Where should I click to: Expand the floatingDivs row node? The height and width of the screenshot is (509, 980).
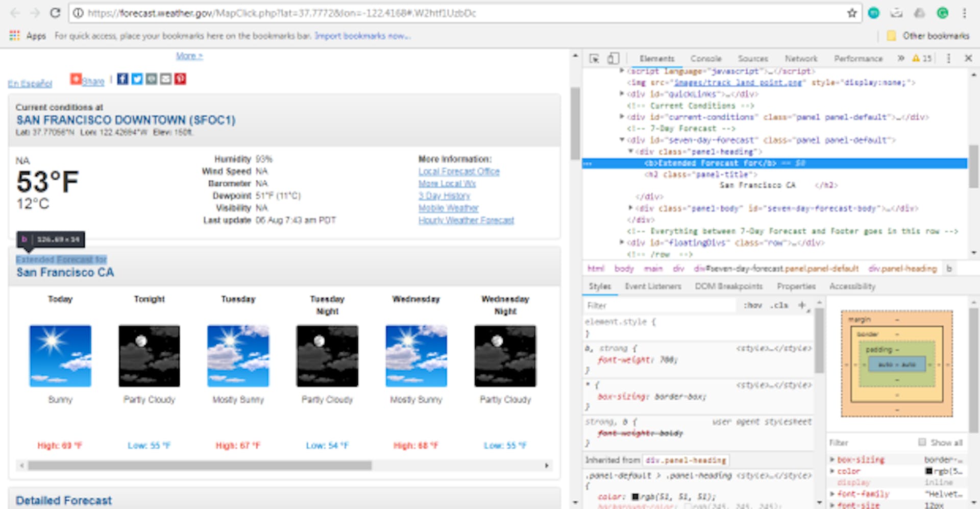click(622, 243)
